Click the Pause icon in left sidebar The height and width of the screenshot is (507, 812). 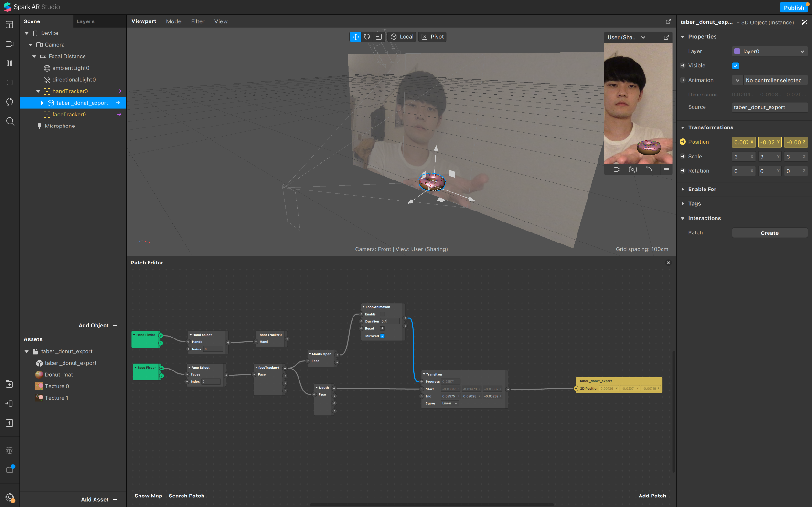pos(10,63)
